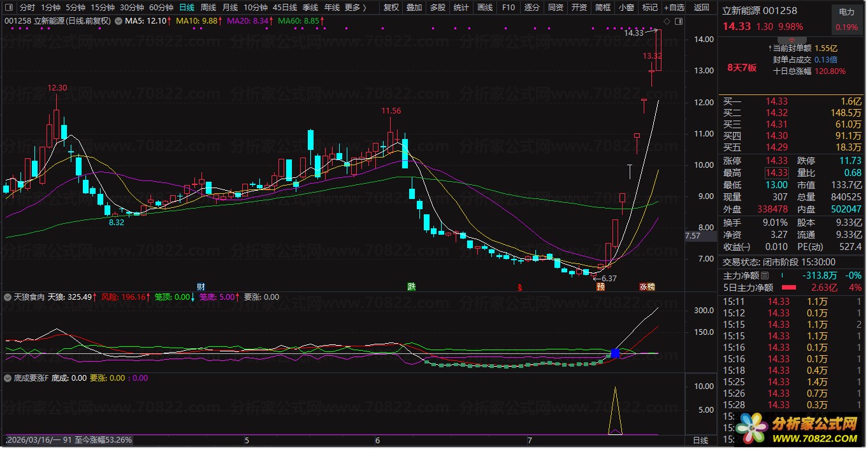
Task: Click the 12.30 high price label
Action: click(x=57, y=88)
